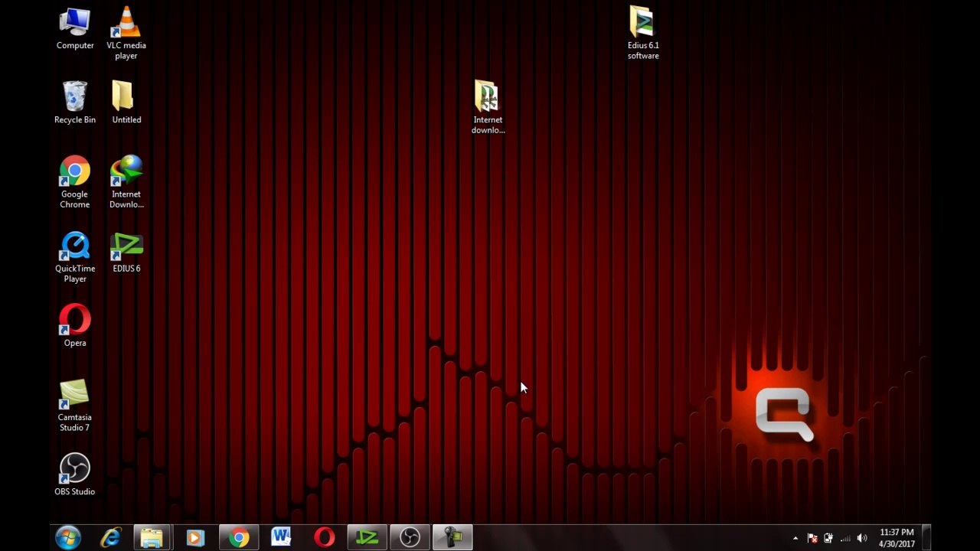Open Microsoft Word from the taskbar

tap(281, 538)
